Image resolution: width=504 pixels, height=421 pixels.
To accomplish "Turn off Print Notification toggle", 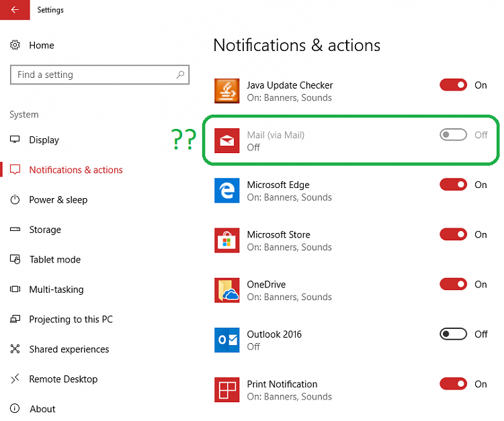I will [453, 384].
